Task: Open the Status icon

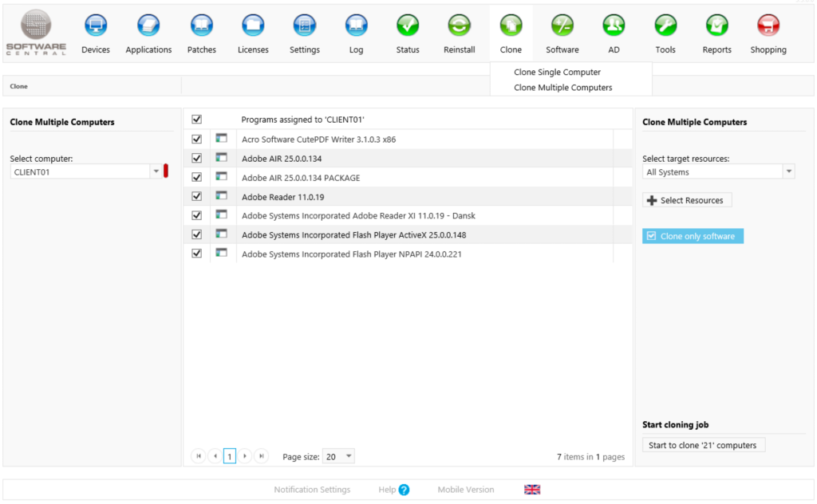Action: coord(408,26)
